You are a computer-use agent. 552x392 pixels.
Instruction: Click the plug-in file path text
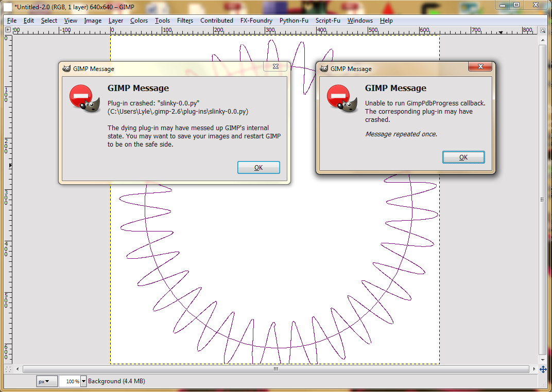[x=178, y=112]
